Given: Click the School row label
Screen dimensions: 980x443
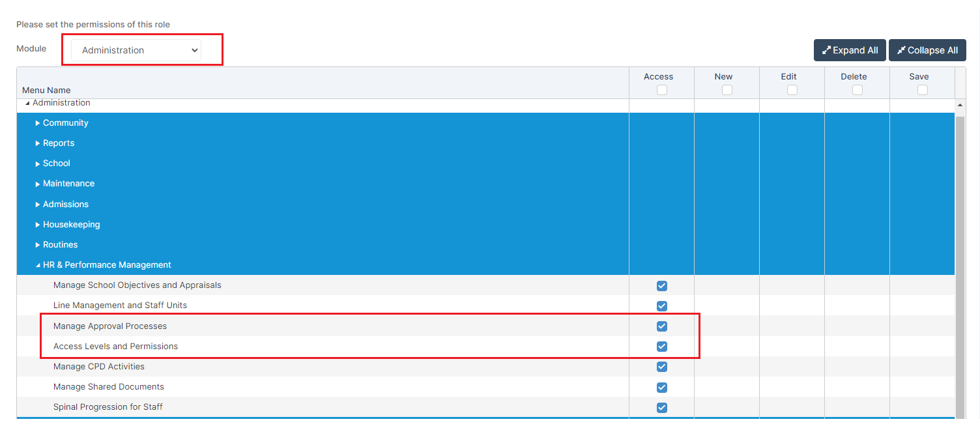Looking at the screenshot, I should click(57, 164).
